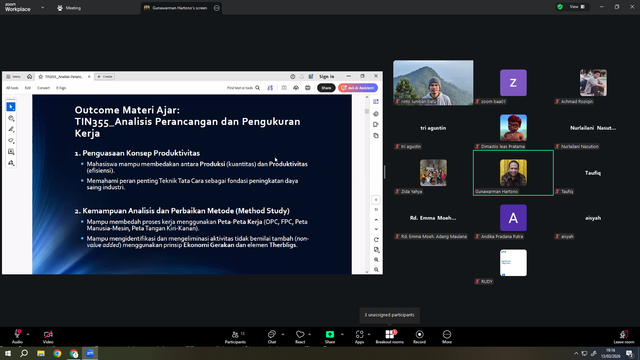Switch to the Meeting tab
Viewport: 640px width, 360px height.
pos(69,8)
